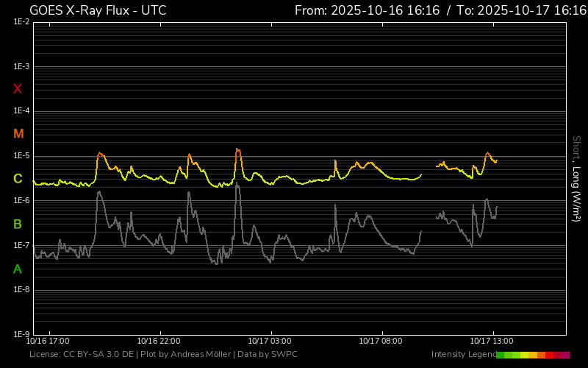Click the GOES X-Ray Flux - UTC title
588x368 pixels.
[98, 10]
